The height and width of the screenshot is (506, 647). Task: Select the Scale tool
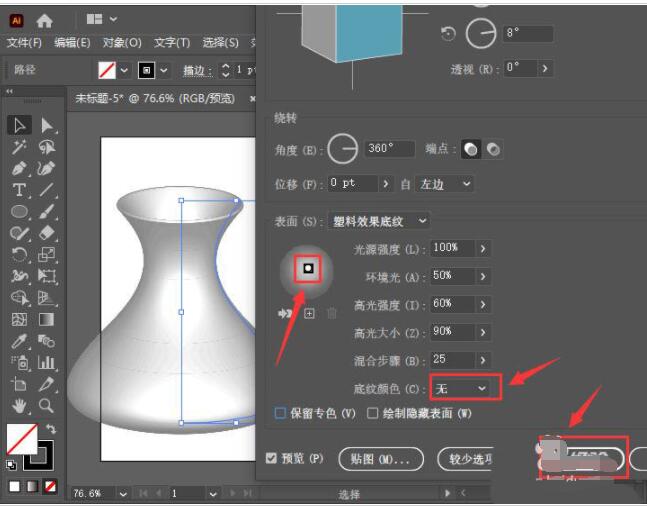47,254
